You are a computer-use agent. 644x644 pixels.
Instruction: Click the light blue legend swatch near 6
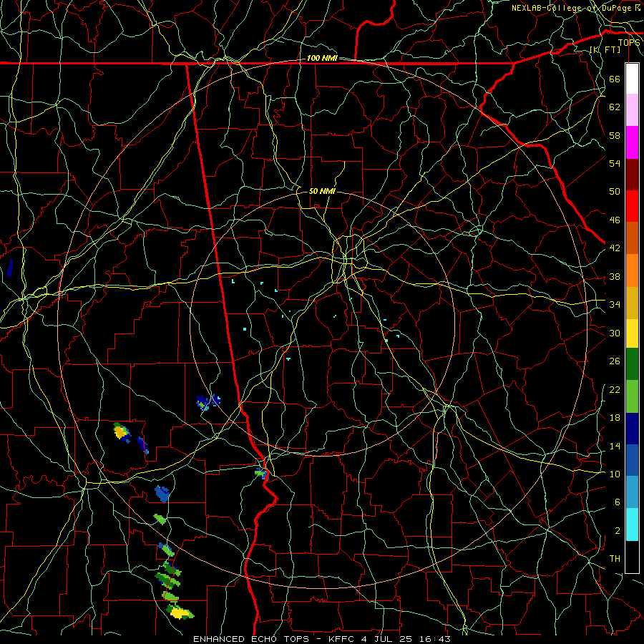click(632, 492)
